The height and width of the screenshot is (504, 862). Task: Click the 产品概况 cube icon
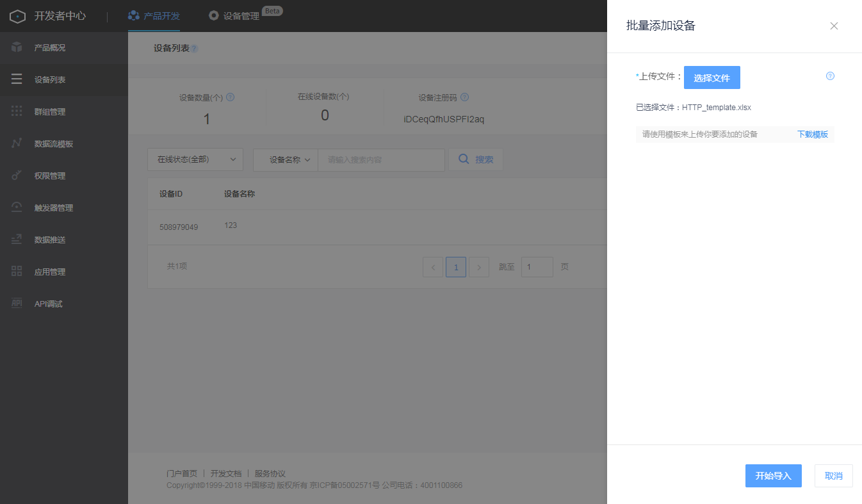(x=17, y=47)
